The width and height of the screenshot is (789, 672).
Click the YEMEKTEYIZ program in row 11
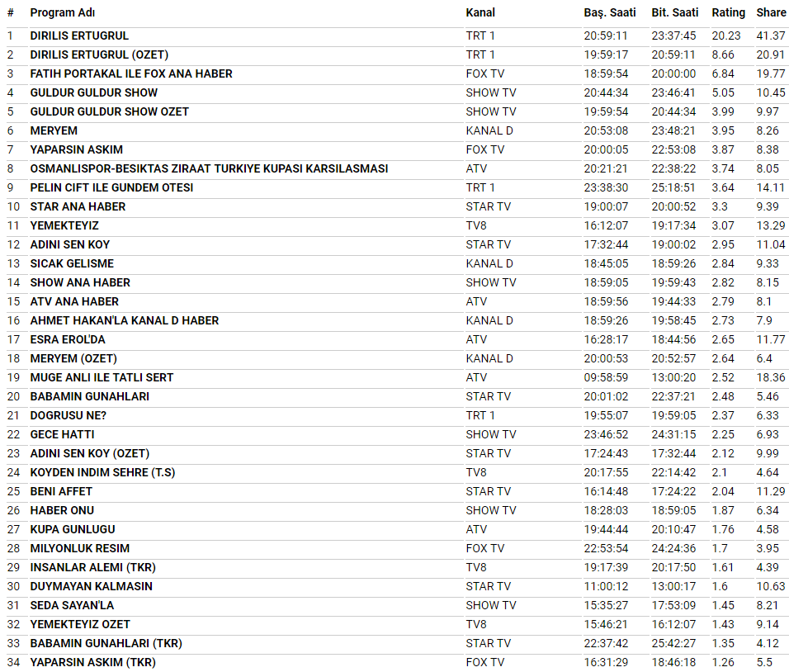64,225
